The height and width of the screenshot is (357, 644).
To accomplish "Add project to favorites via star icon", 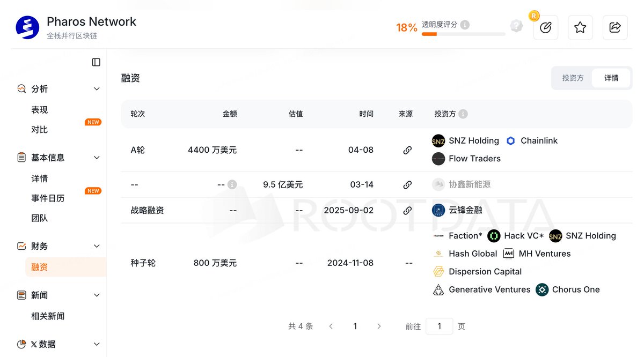I will [580, 27].
